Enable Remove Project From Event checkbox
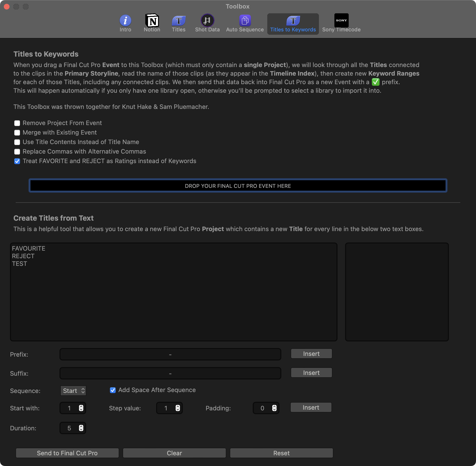 click(x=17, y=123)
